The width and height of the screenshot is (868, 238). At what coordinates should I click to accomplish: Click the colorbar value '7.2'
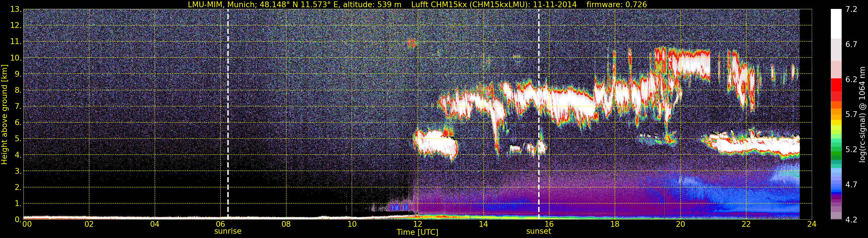click(x=851, y=10)
